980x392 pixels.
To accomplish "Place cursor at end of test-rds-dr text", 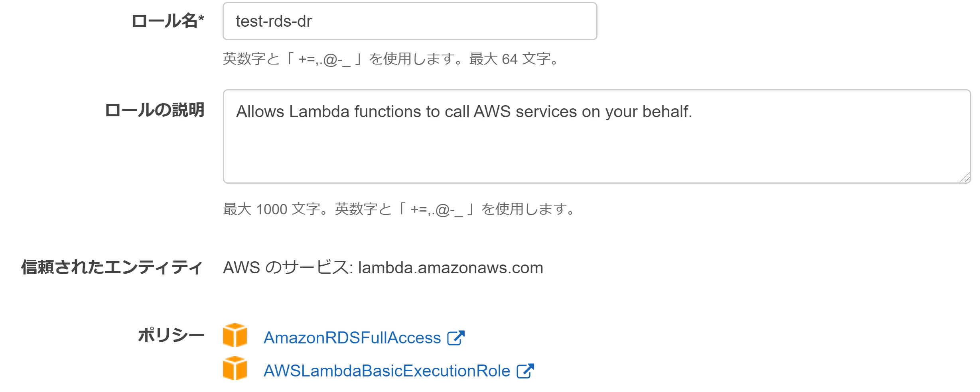I will click(x=312, y=21).
